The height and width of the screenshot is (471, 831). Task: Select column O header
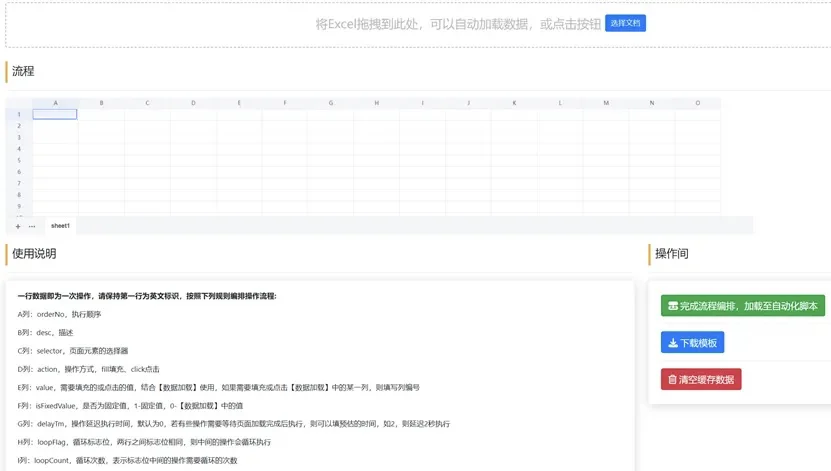[x=697, y=103]
